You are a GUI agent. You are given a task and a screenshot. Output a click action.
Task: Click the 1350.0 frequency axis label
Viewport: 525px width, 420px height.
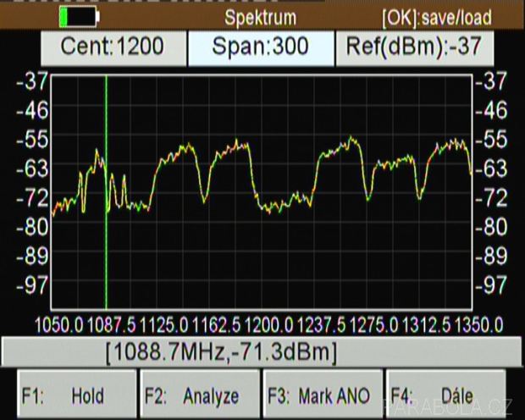(479, 325)
